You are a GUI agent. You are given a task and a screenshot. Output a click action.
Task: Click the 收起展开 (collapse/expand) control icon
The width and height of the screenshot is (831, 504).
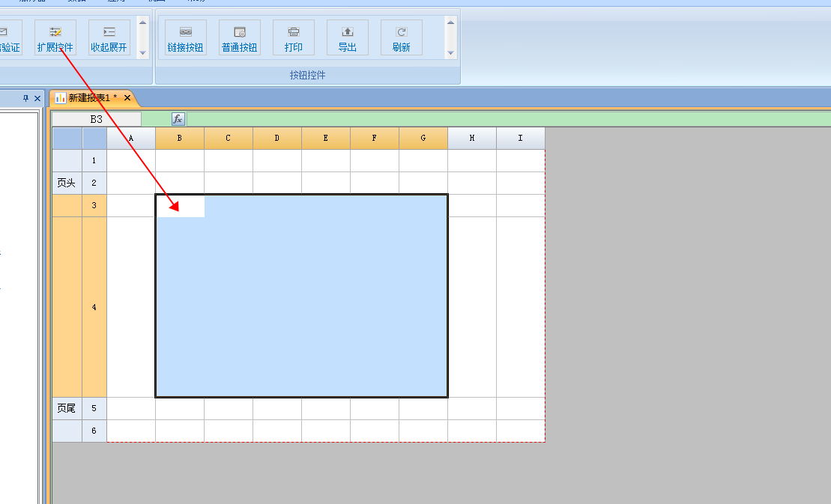click(109, 37)
